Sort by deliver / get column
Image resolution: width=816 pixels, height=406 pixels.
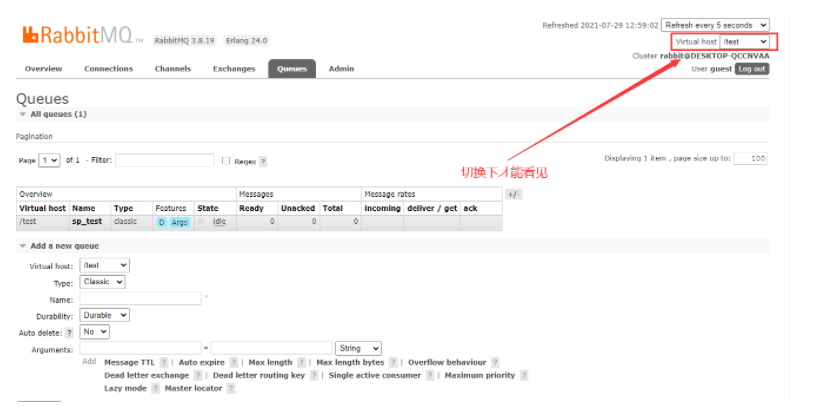[x=432, y=208]
